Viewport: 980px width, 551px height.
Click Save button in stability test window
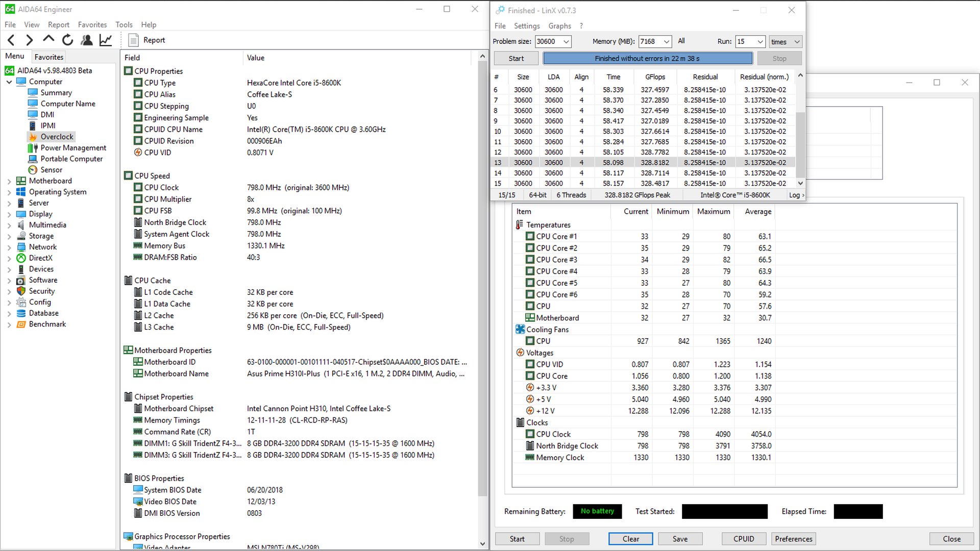[x=680, y=539]
